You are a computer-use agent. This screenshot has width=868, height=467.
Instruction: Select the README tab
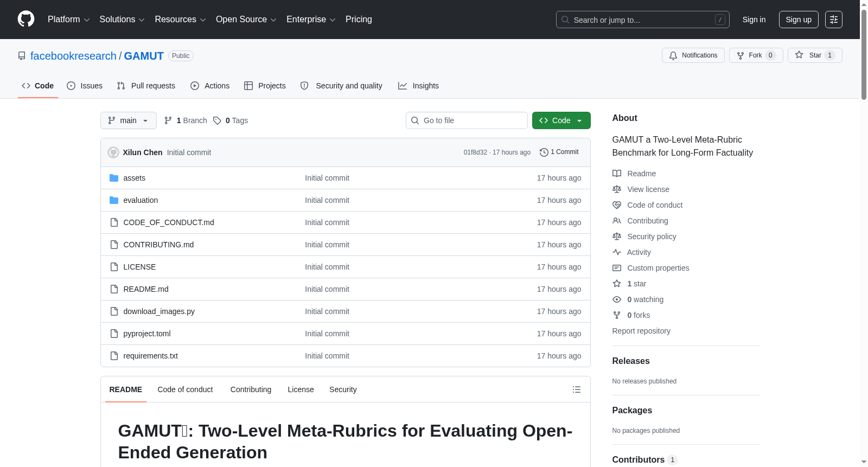click(x=125, y=389)
